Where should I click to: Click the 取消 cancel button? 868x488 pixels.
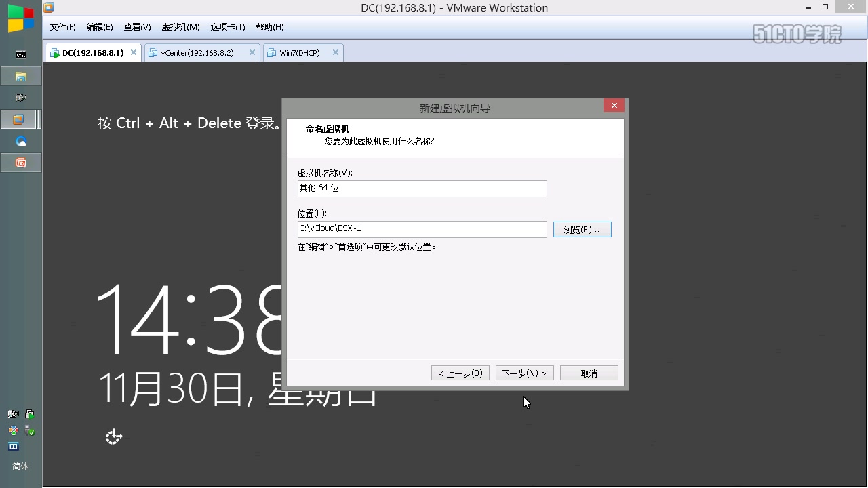589,373
